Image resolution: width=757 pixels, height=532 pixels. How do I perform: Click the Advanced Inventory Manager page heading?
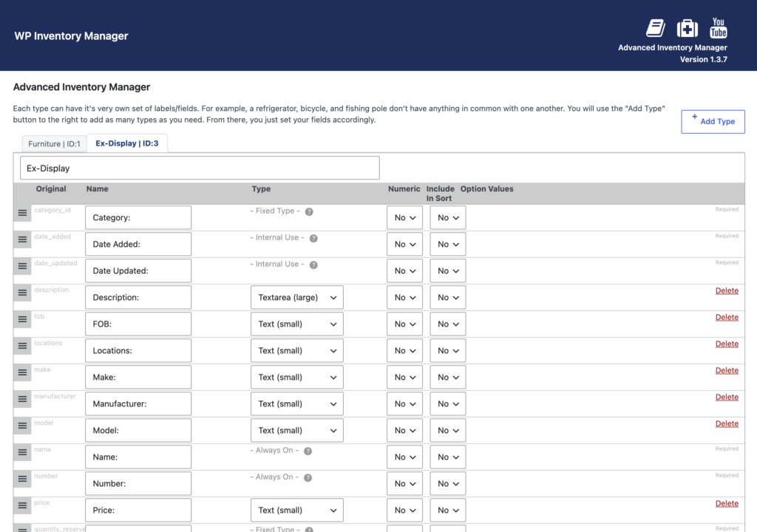[81, 87]
